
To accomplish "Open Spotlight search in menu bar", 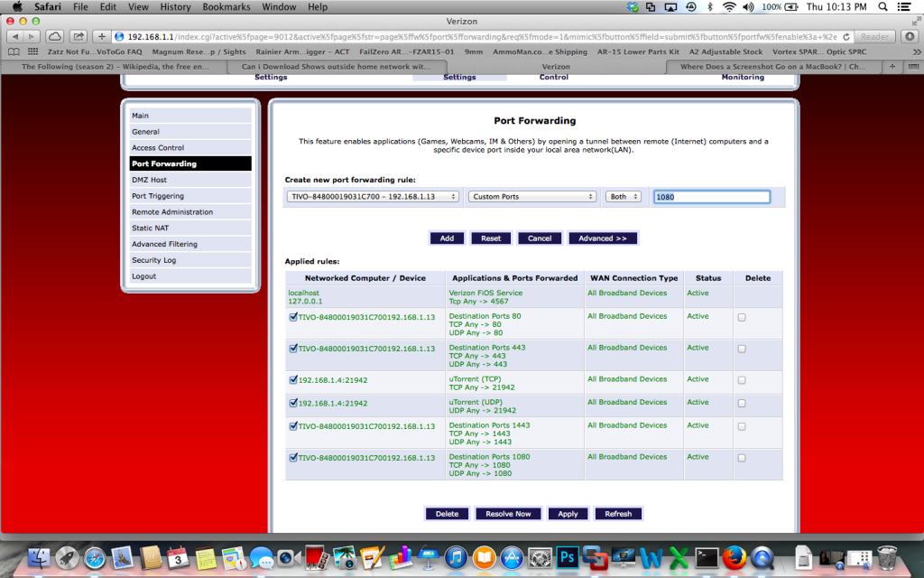I will coord(882,7).
